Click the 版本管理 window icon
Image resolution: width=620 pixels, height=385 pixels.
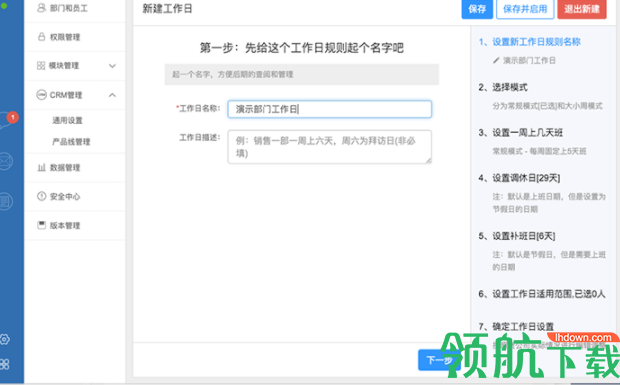click(42, 225)
